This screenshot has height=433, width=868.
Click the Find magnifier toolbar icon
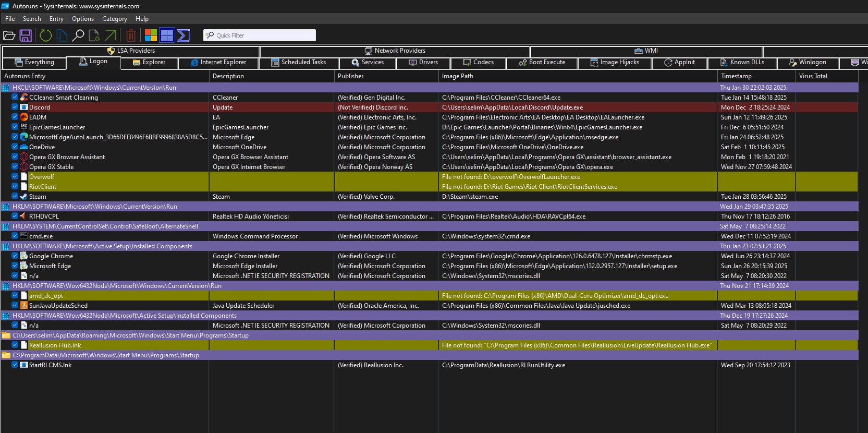point(78,35)
